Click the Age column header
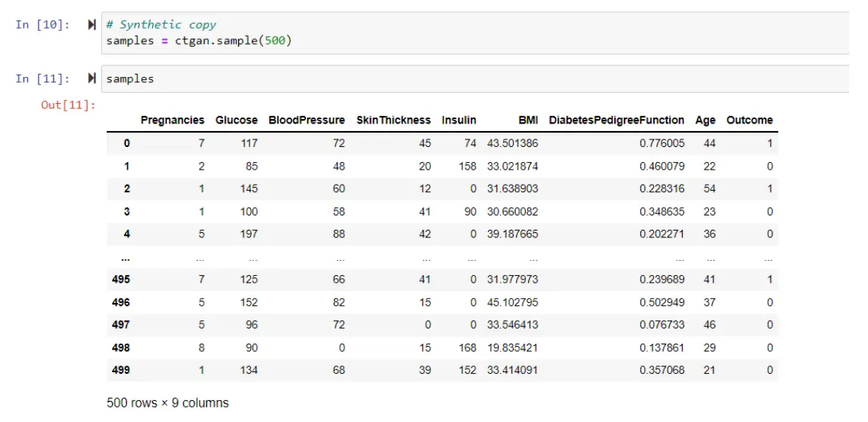This screenshot has height=422, width=868. [705, 120]
